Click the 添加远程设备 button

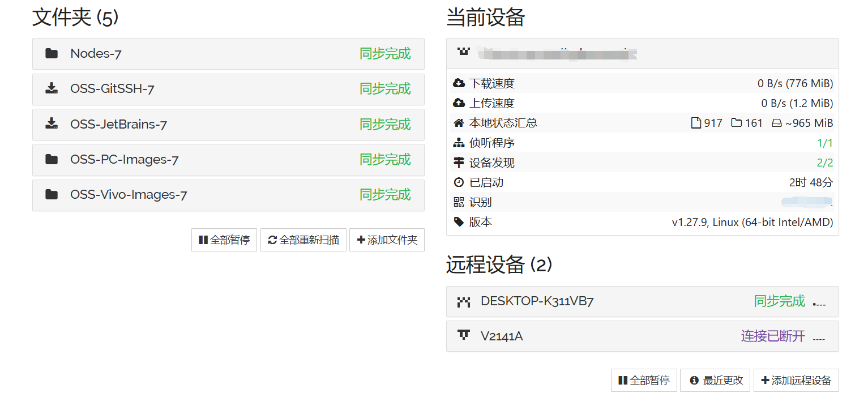pyautogui.click(x=796, y=380)
